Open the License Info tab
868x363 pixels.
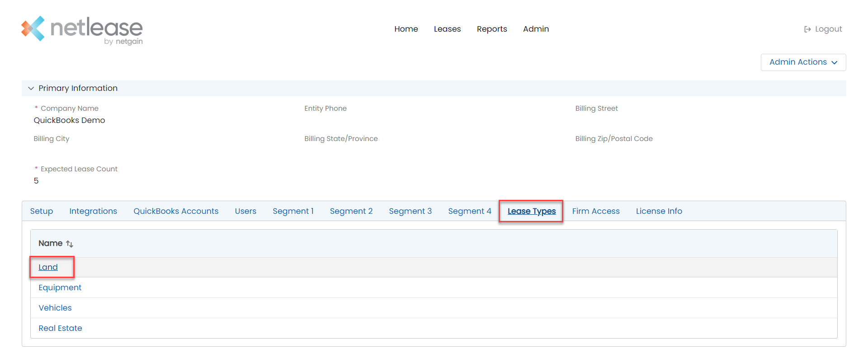[659, 211]
